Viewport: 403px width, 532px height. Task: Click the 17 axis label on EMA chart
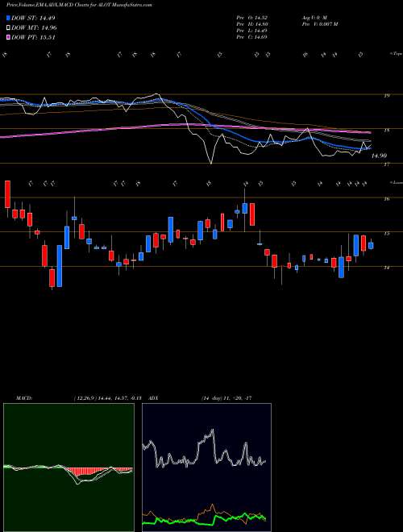pyautogui.click(x=387, y=164)
